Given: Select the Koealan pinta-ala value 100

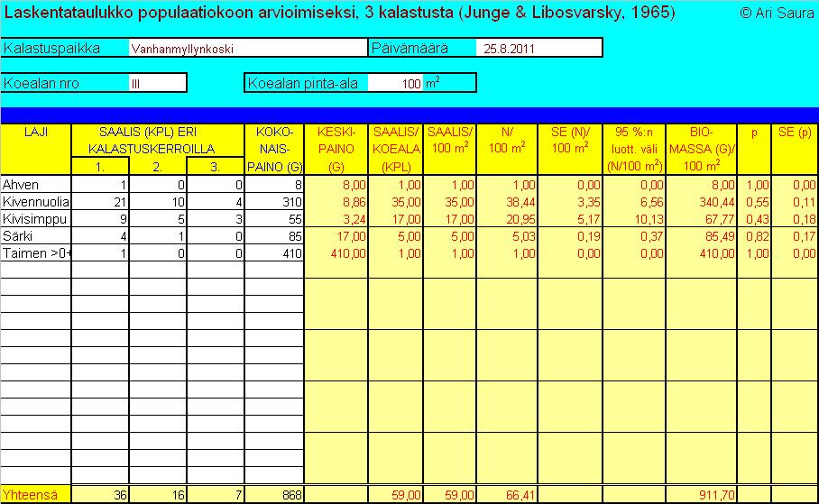Looking at the screenshot, I should (x=395, y=84).
